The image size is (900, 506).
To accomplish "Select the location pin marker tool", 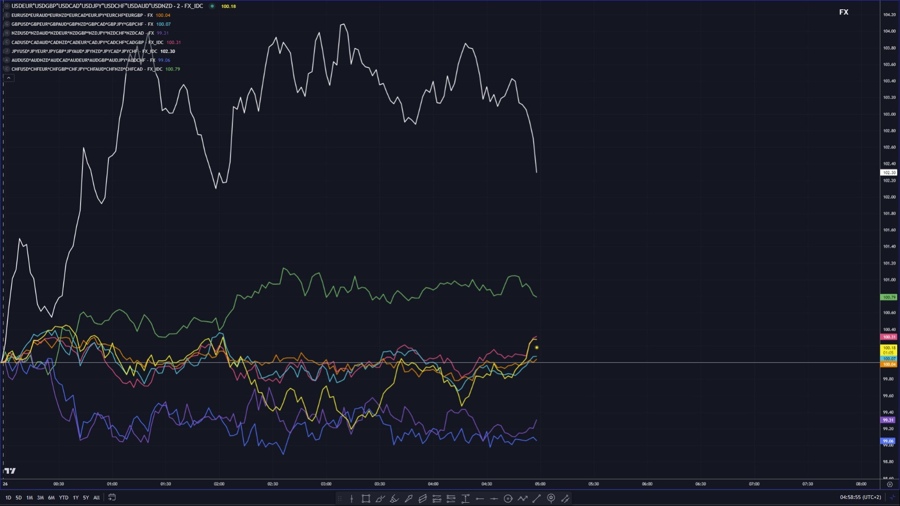I will click(551, 498).
